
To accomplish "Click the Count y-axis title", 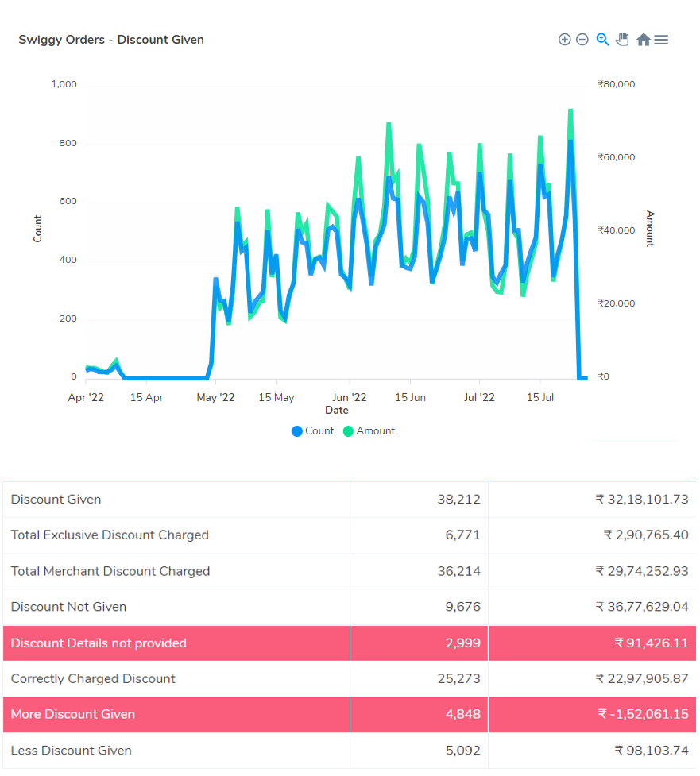I will click(37, 229).
